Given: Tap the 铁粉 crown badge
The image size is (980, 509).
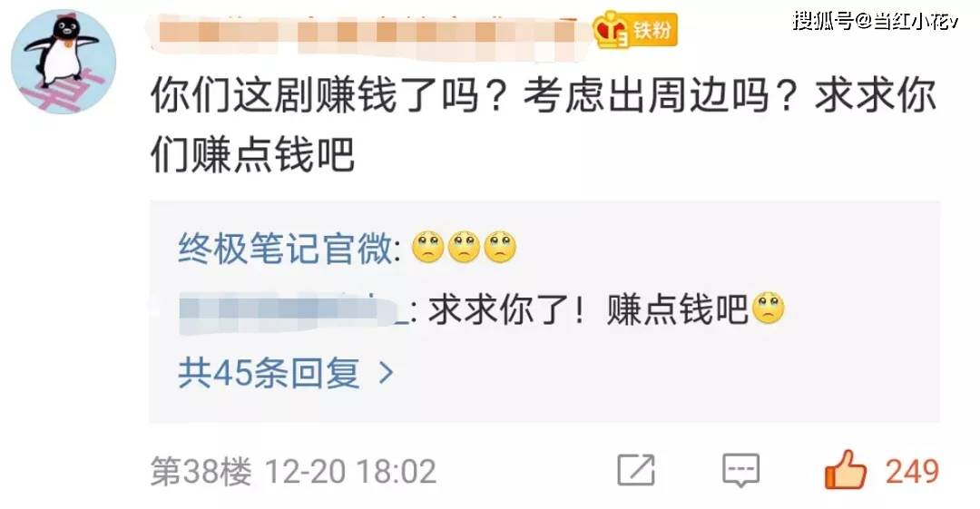Looking at the screenshot, I should [635, 29].
